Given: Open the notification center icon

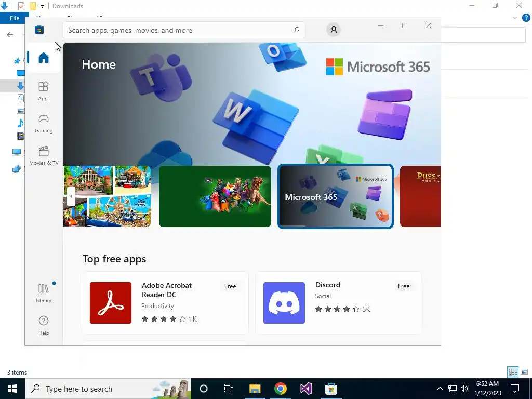Looking at the screenshot, I should click(x=515, y=389).
